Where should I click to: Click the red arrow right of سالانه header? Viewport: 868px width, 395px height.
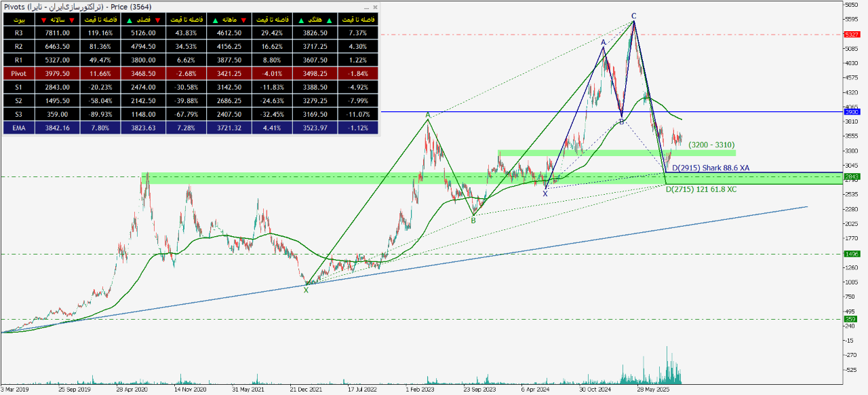coord(71,20)
